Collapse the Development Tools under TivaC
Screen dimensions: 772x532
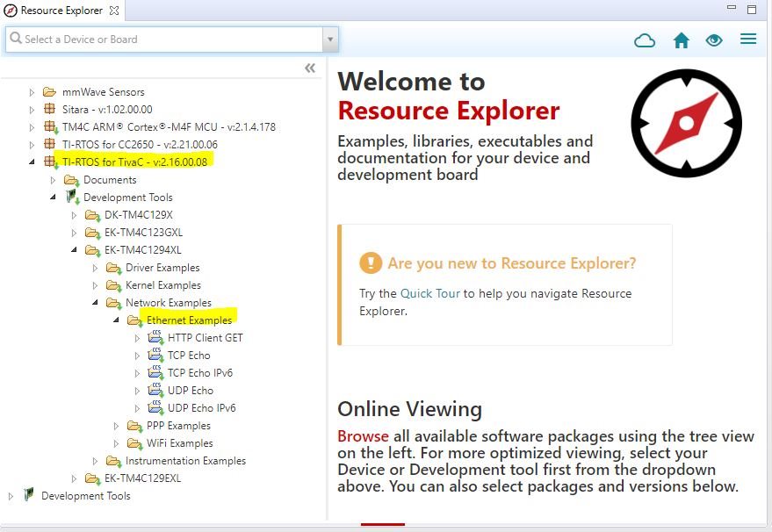tap(53, 198)
